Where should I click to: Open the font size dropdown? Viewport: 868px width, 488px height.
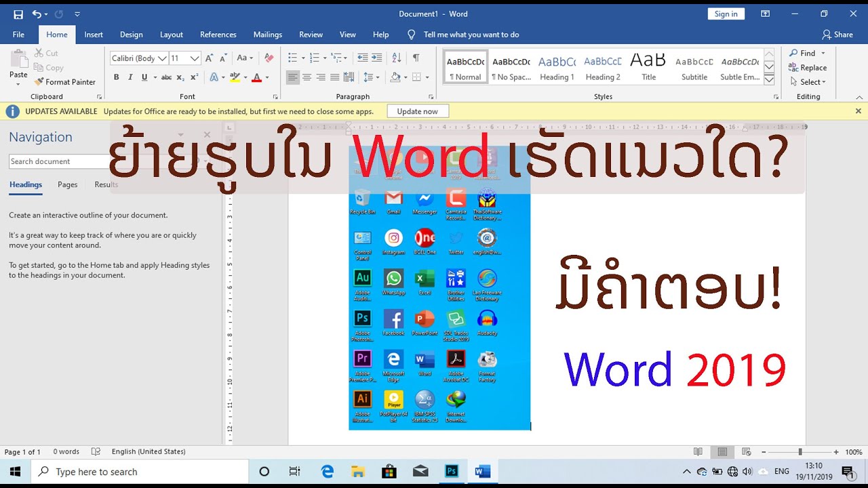pyautogui.click(x=195, y=58)
